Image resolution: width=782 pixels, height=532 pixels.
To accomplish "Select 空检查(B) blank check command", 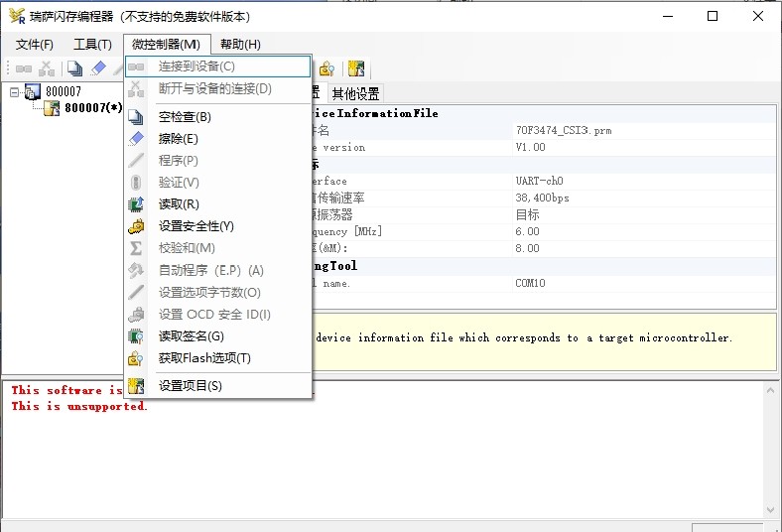I will [217, 117].
